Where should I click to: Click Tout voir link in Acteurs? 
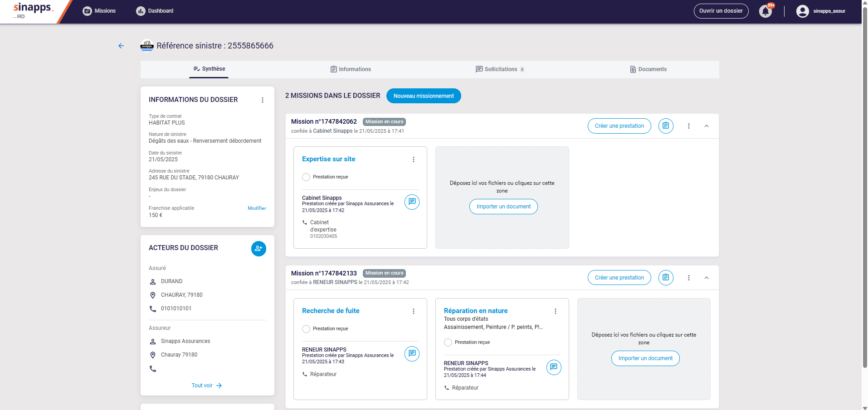[207, 386]
